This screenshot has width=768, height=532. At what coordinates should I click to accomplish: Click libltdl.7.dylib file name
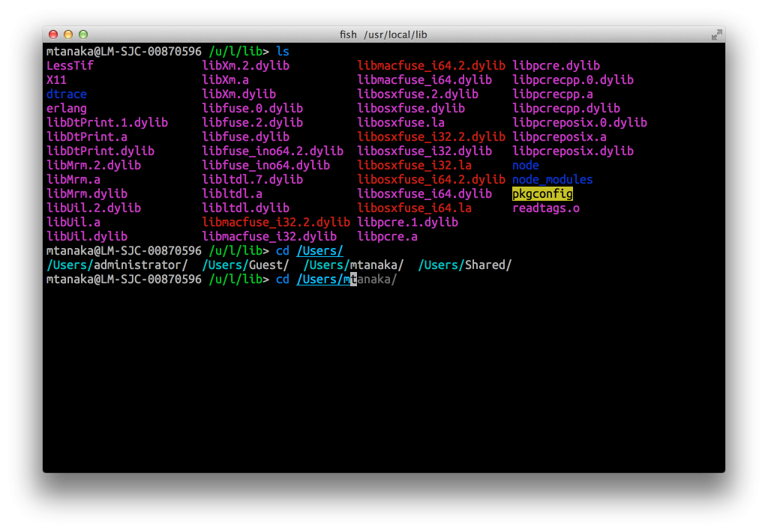pyautogui.click(x=253, y=180)
